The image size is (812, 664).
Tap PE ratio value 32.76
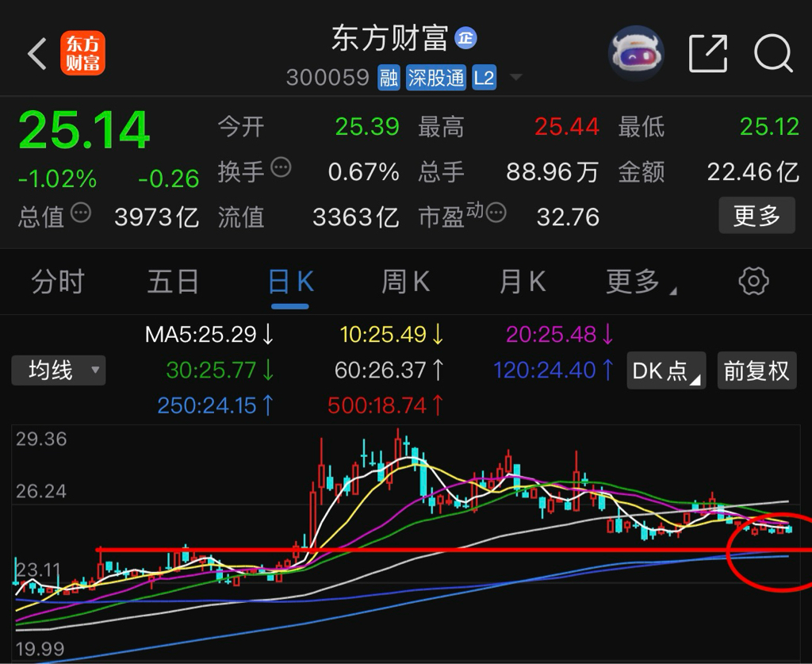(568, 217)
